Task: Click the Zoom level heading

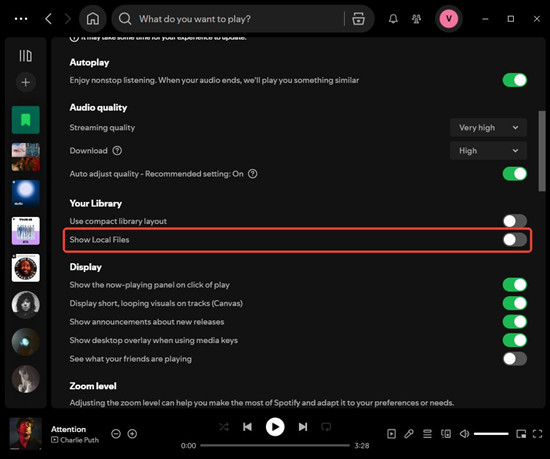Action: click(x=93, y=386)
